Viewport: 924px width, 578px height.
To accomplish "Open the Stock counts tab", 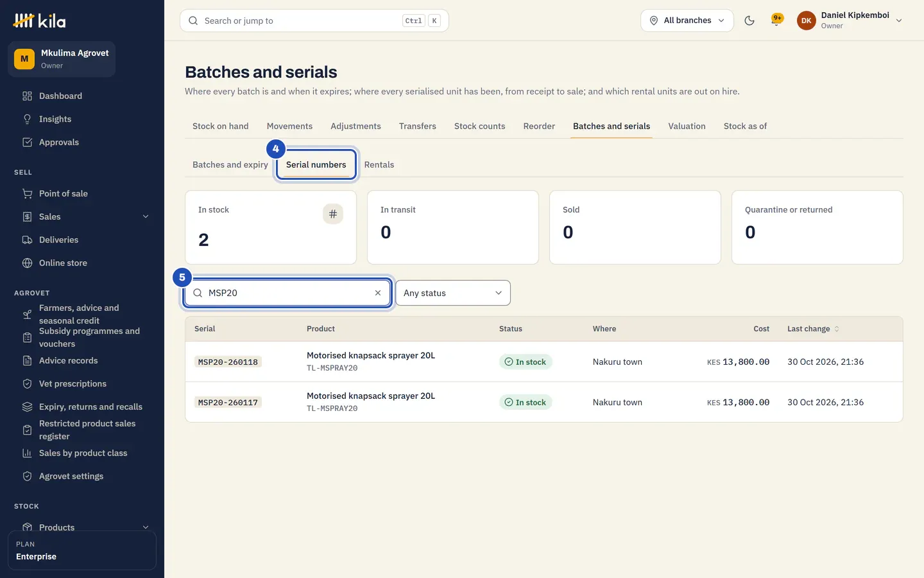I will [x=479, y=126].
